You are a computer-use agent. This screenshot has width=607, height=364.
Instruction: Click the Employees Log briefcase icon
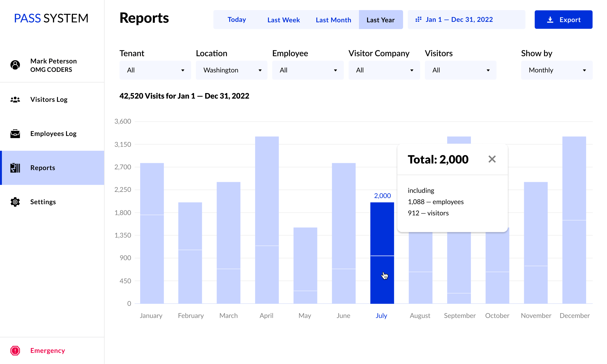15,133
